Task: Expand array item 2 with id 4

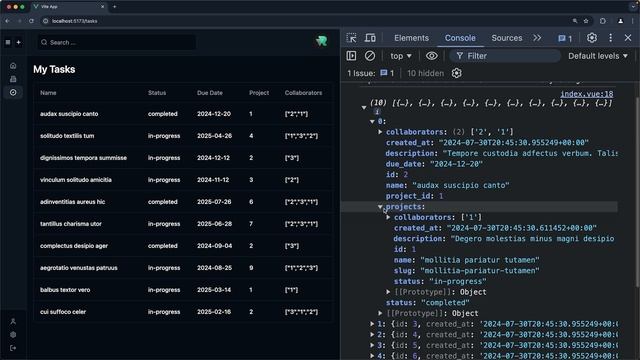Action: (x=372, y=334)
